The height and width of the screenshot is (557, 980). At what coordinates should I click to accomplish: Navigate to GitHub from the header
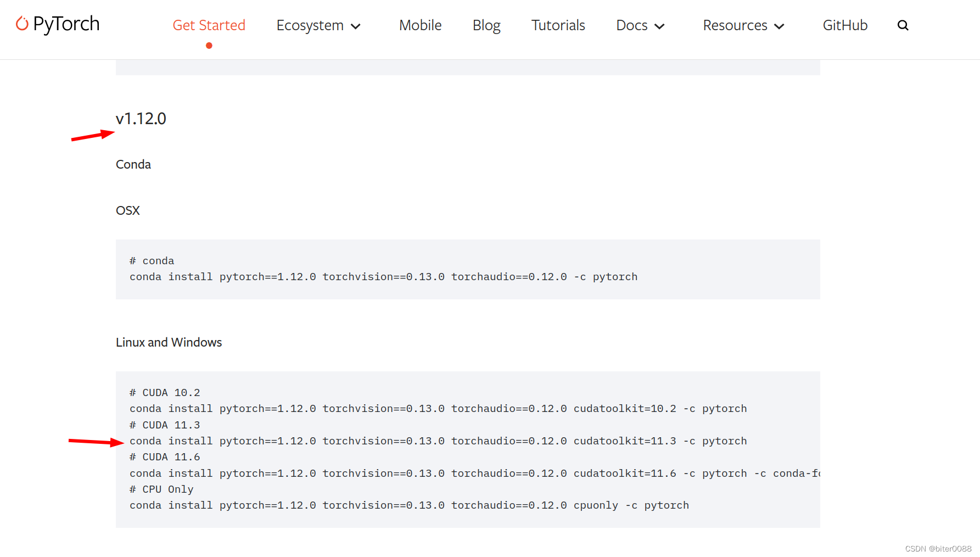(845, 25)
